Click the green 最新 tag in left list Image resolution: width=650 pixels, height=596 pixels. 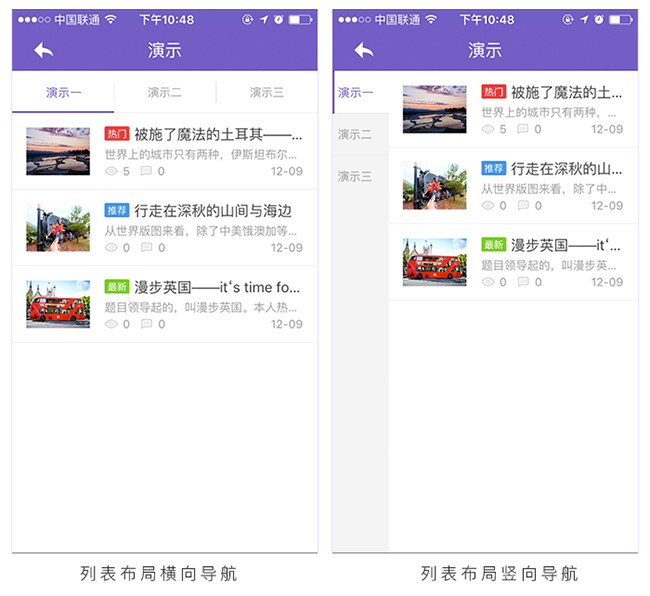pos(117,287)
